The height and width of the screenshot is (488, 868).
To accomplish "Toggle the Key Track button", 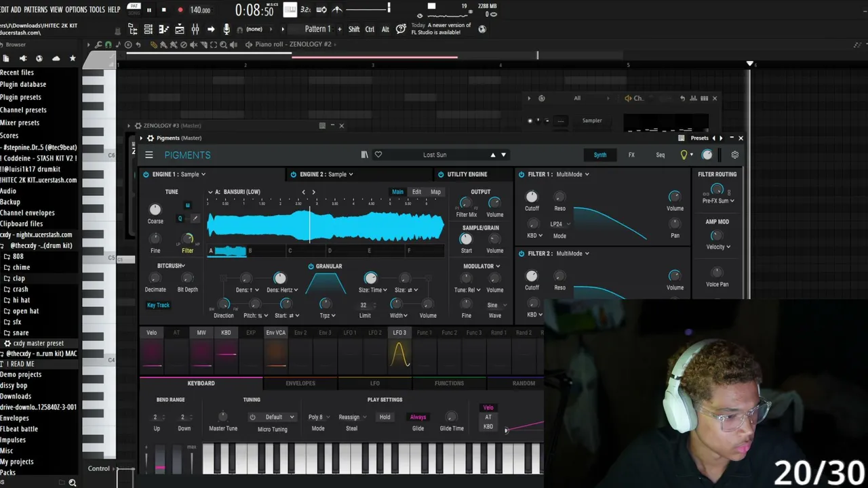I will click(158, 305).
